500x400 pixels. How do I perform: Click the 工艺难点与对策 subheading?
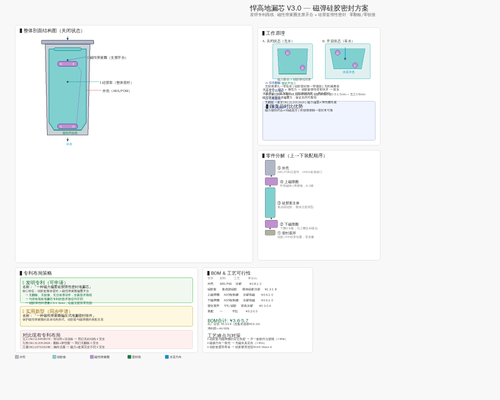(224, 335)
